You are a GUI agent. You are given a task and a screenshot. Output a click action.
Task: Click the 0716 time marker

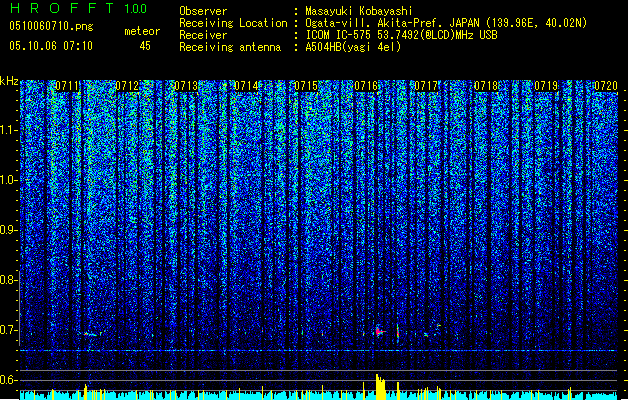[x=366, y=86]
